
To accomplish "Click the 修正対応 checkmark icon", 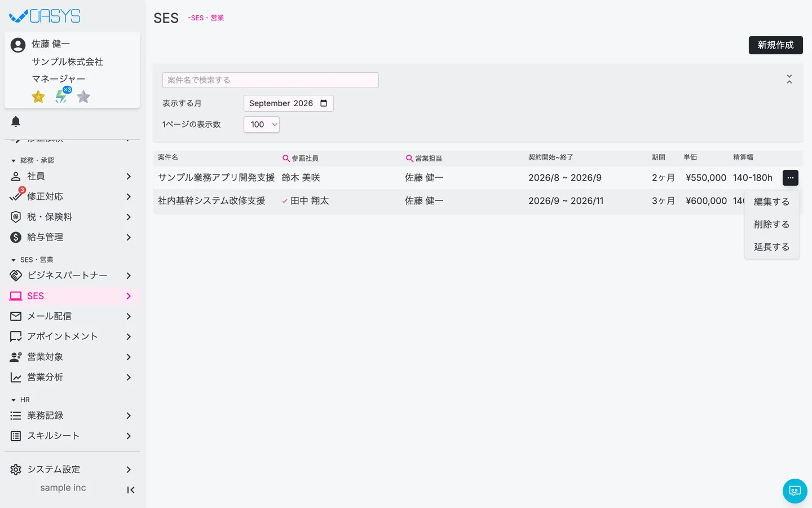I will [x=16, y=196].
